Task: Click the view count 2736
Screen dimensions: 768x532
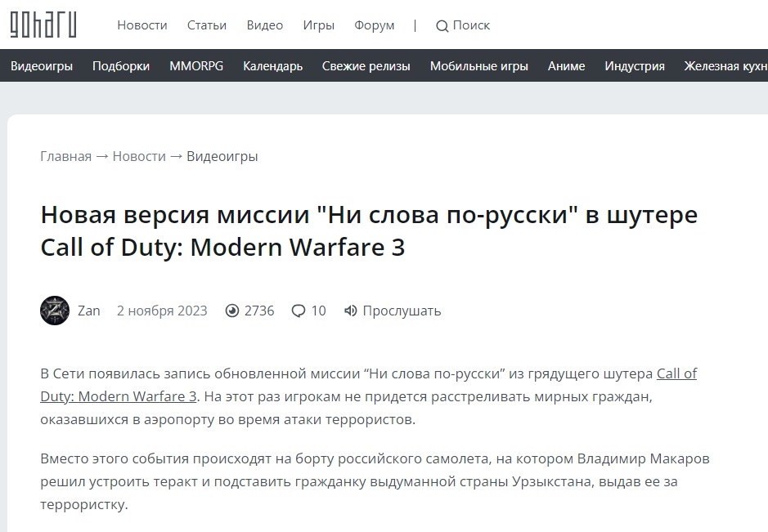Action: [259, 311]
